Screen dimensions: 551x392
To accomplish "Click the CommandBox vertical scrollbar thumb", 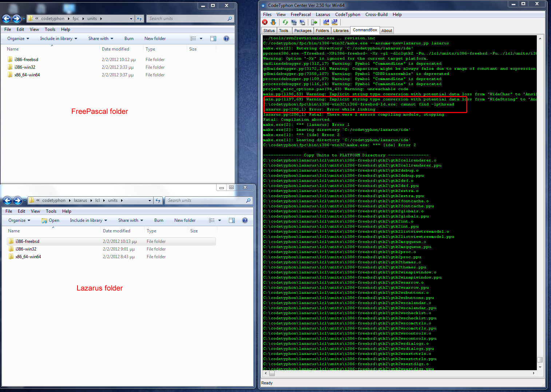I will tap(540, 360).
